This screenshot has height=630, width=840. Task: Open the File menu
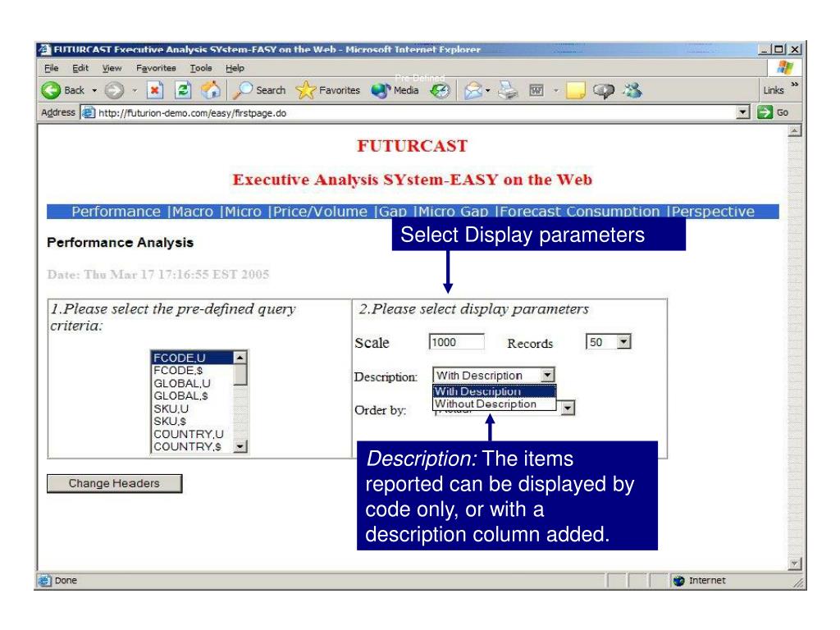pos(52,68)
